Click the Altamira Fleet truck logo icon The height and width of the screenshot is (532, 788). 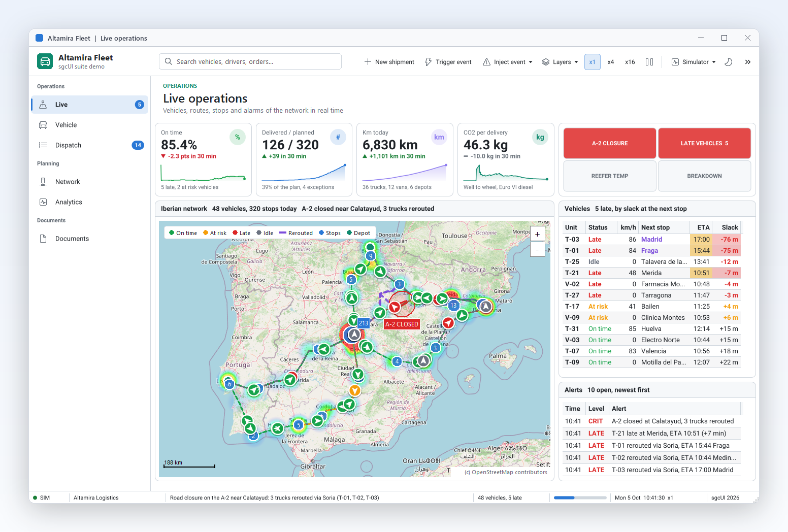45,61
